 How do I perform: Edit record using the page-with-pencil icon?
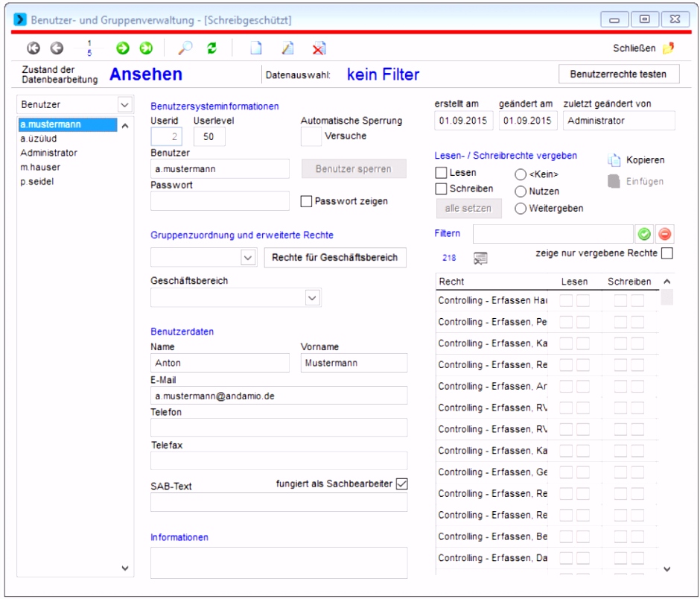pos(288,48)
